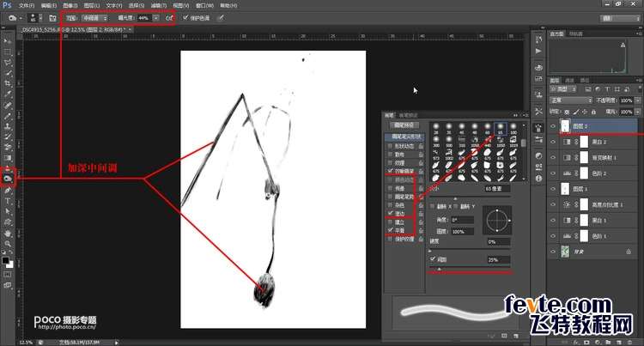
Task: Toggle the 间距 checkbox in brush panel
Action: click(x=433, y=259)
